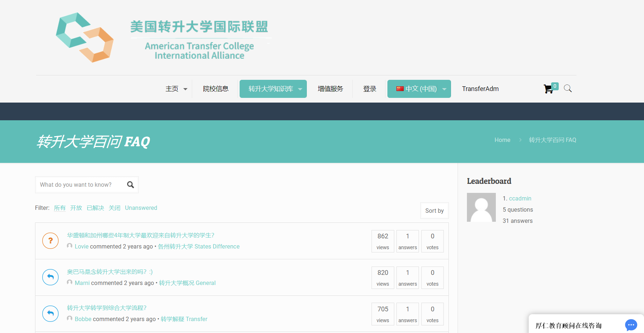Filter questions by 已解决
The image size is (644, 333).
[x=95, y=208]
